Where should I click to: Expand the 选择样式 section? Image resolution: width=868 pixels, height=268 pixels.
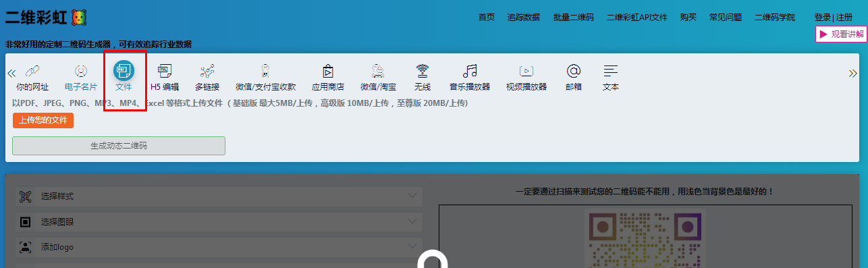pos(219,196)
